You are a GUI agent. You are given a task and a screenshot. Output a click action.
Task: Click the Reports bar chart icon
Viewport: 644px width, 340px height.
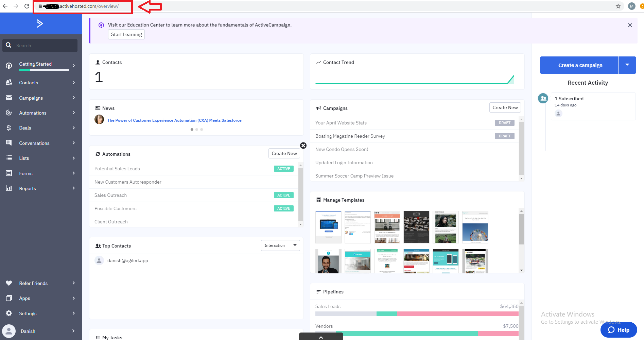(9, 188)
